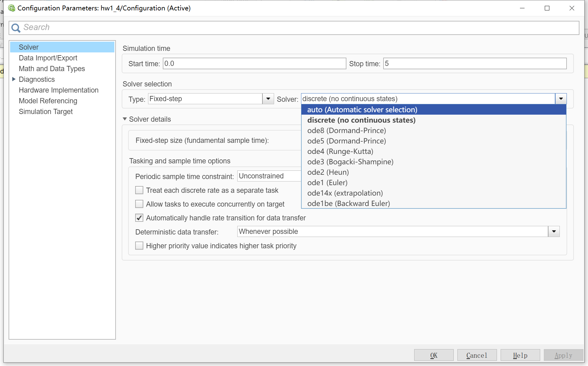Uncheck Automatically handle rate transition for data transfer

[139, 218]
